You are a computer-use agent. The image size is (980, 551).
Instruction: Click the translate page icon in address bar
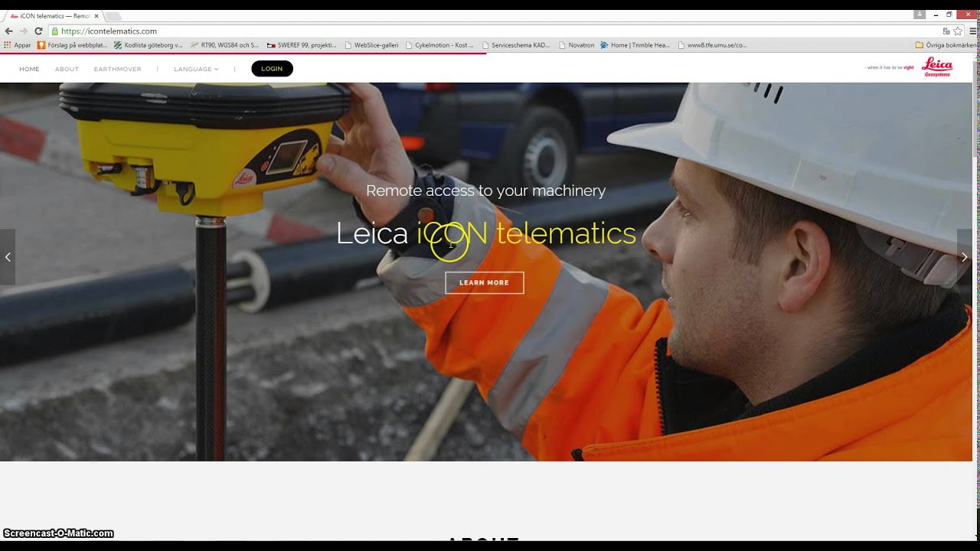946,31
